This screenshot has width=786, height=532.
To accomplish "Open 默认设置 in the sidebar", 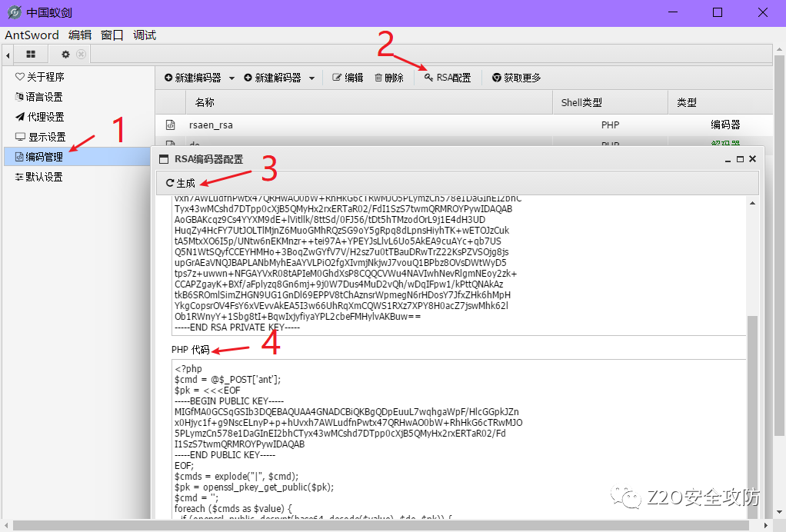I will (39, 177).
